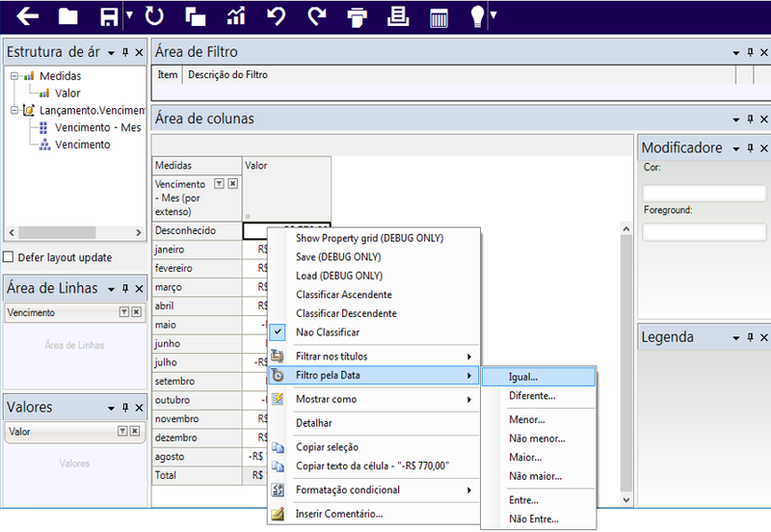This screenshot has height=532, width=771.
Task: Enable Defer layout update checkbox
Action: [x=8, y=257]
